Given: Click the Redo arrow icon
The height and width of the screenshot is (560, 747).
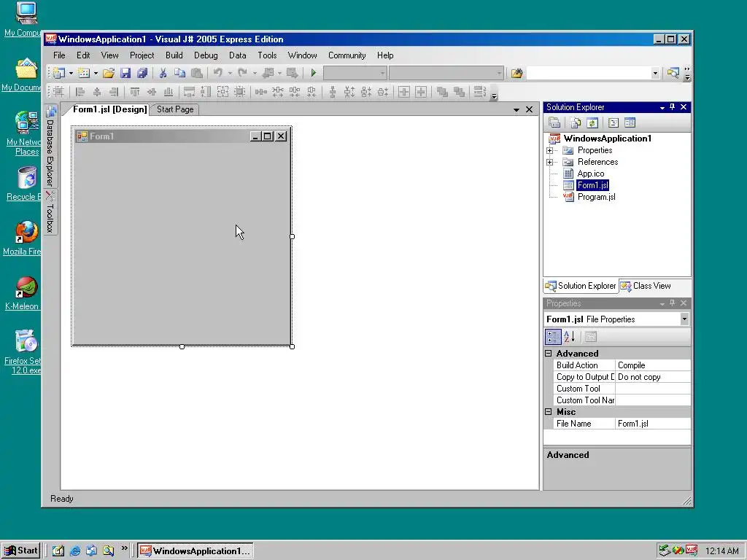Looking at the screenshot, I should [x=242, y=73].
